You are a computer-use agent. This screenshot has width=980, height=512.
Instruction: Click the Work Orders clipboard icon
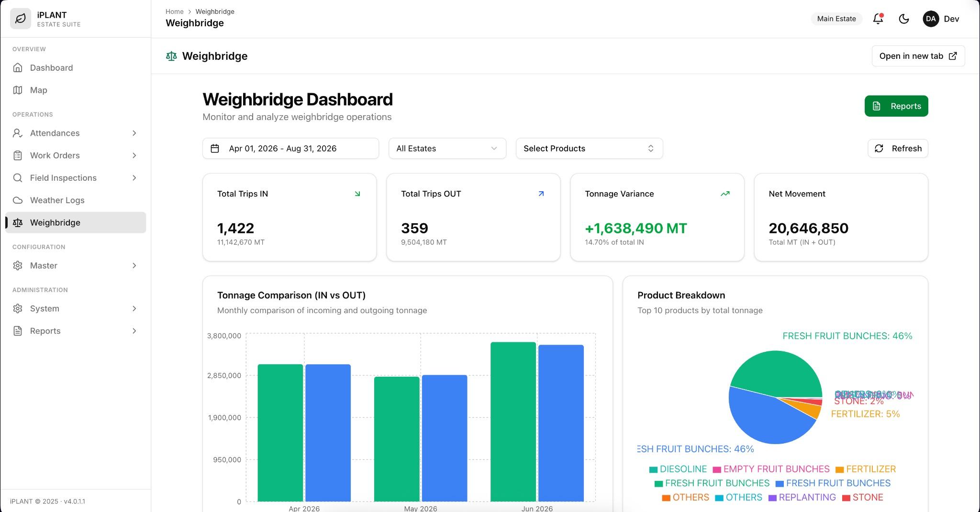(x=18, y=155)
